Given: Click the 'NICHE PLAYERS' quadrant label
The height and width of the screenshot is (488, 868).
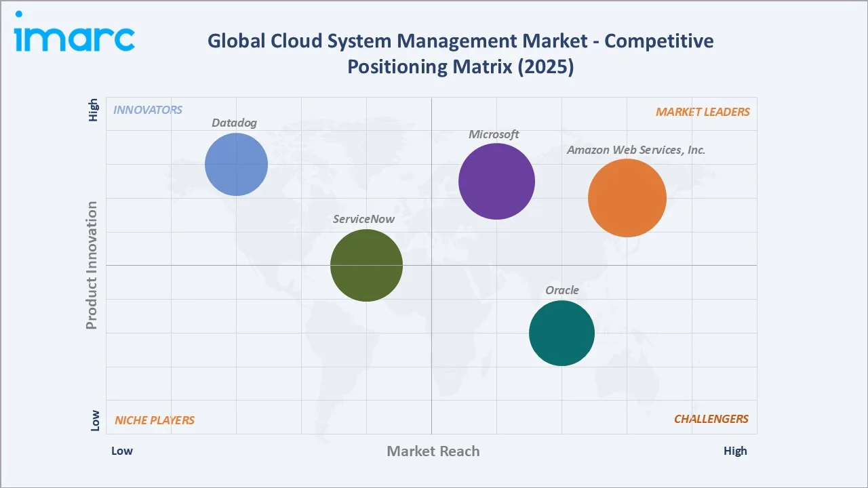Looking at the screenshot, I should pyautogui.click(x=155, y=420).
